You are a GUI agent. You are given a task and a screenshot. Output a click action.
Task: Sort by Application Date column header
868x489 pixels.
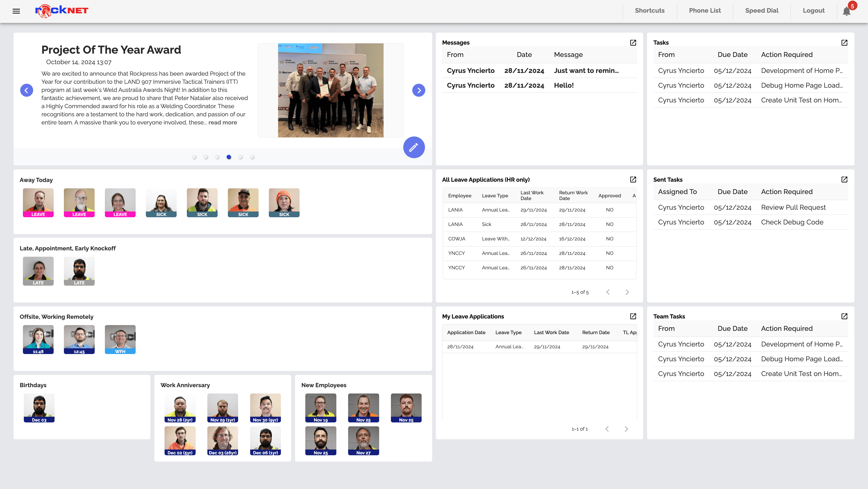click(x=466, y=332)
